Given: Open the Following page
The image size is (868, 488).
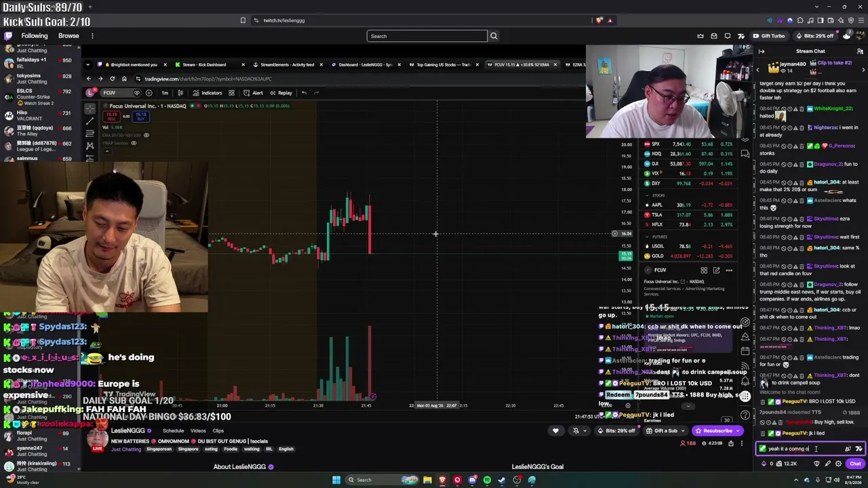Looking at the screenshot, I should (x=35, y=36).
